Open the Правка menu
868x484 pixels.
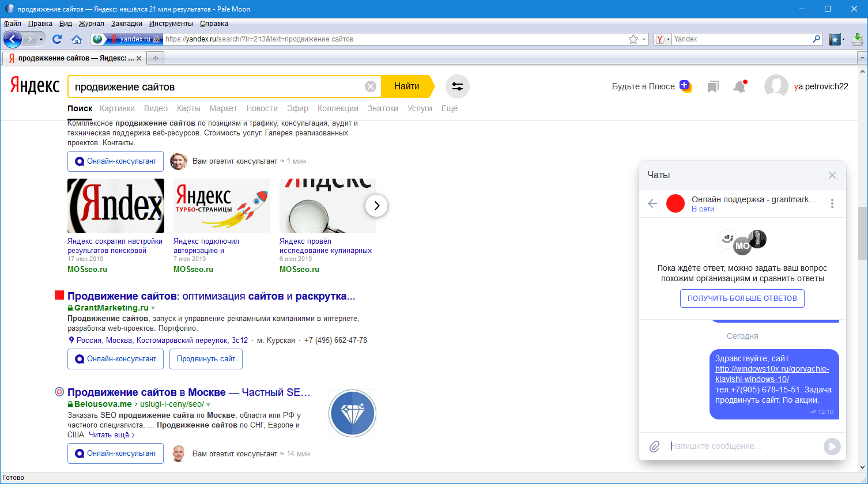[x=40, y=24]
